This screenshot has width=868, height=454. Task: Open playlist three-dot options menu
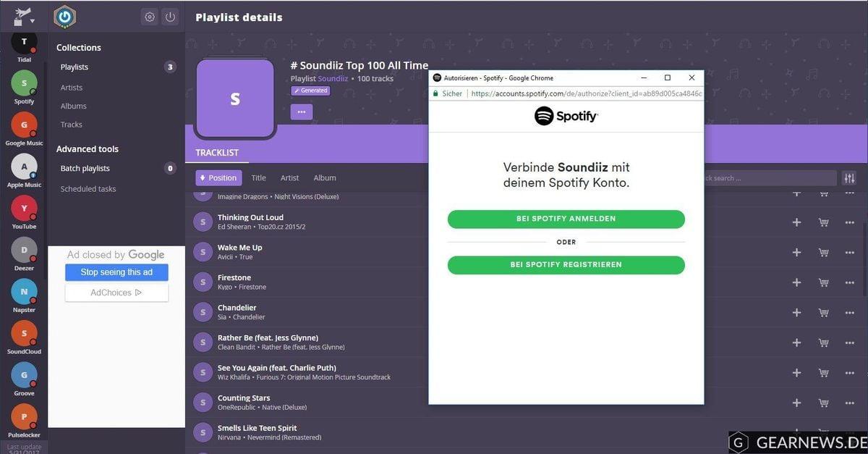click(x=302, y=112)
